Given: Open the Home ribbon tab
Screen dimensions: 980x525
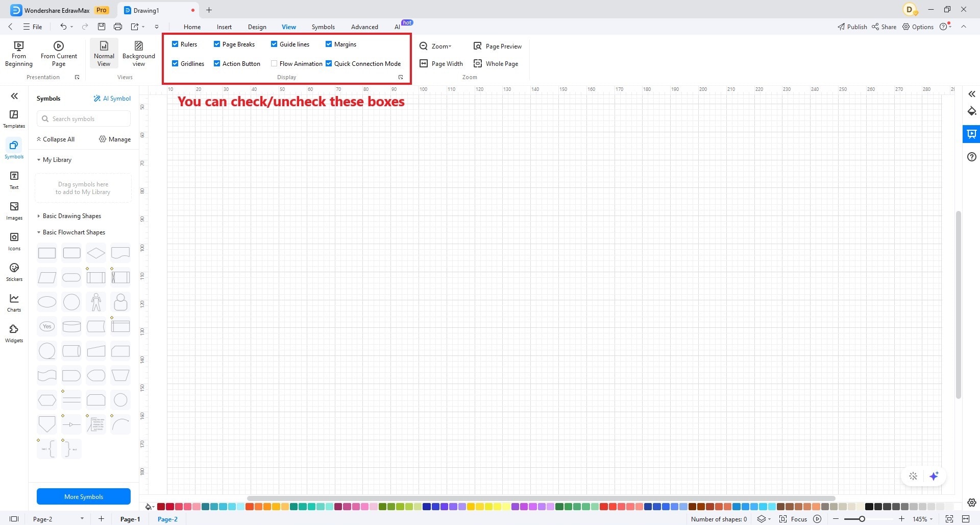Looking at the screenshot, I should (x=192, y=27).
